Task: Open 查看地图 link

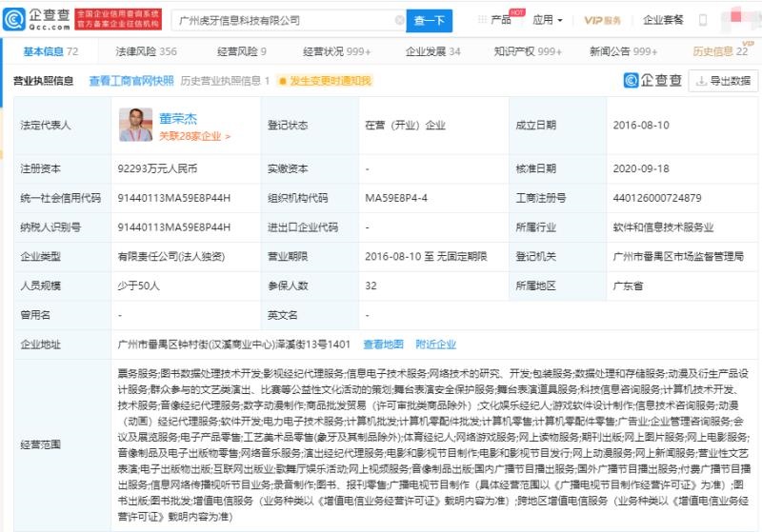Action: pos(384,345)
